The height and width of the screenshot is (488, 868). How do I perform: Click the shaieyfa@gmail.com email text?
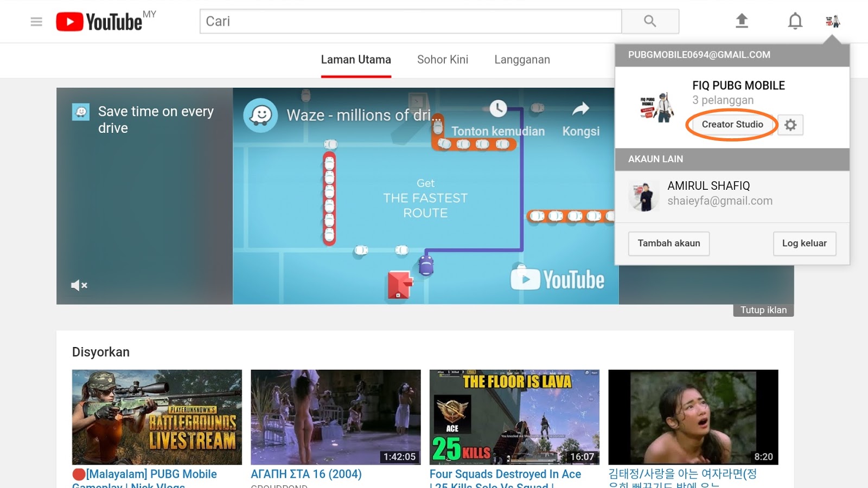click(x=720, y=201)
